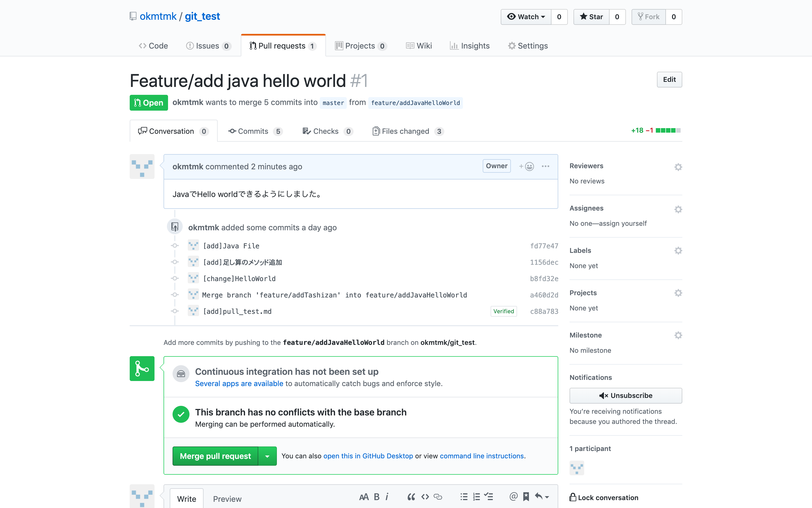Open the 'Several apps are available' link
The width and height of the screenshot is (812, 508).
pos(239,384)
